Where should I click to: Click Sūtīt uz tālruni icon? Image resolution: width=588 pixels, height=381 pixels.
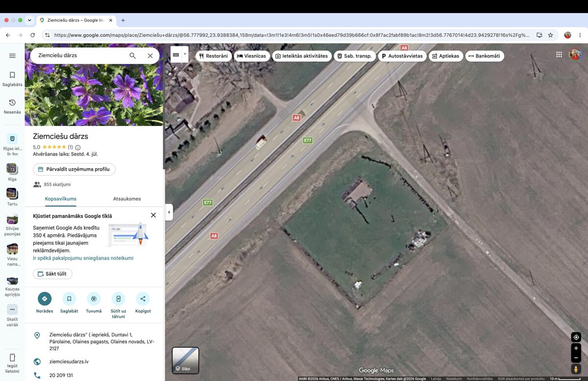click(118, 299)
